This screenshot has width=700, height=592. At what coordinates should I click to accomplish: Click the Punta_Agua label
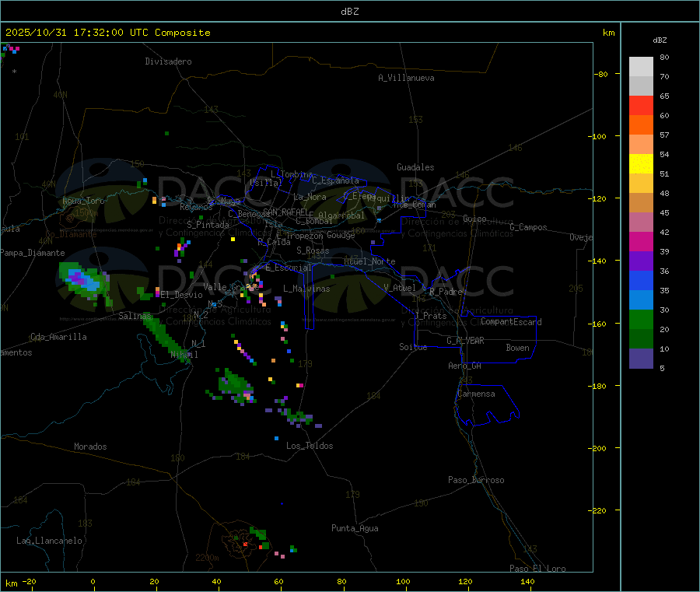[355, 528]
